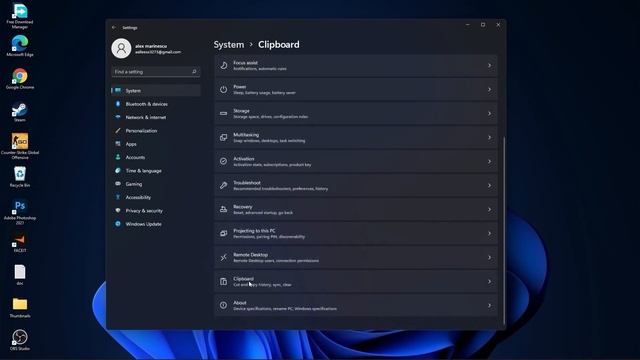This screenshot has width=640, height=360.
Task: Open Privacy & security settings
Action: [156, 211]
